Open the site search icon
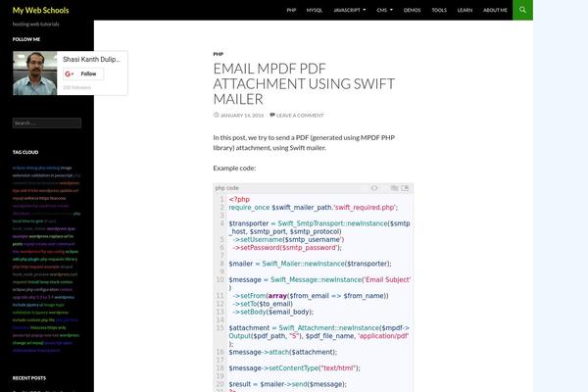The height and width of the screenshot is (392, 588). click(x=522, y=10)
